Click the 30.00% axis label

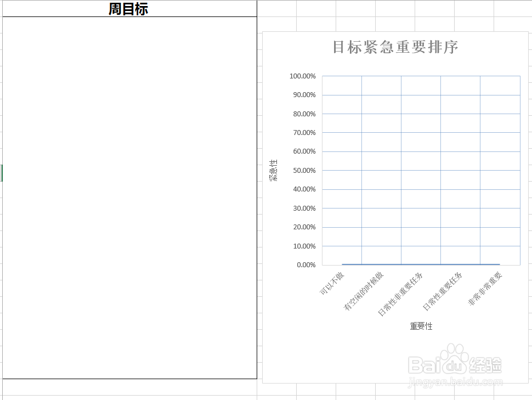coord(304,208)
